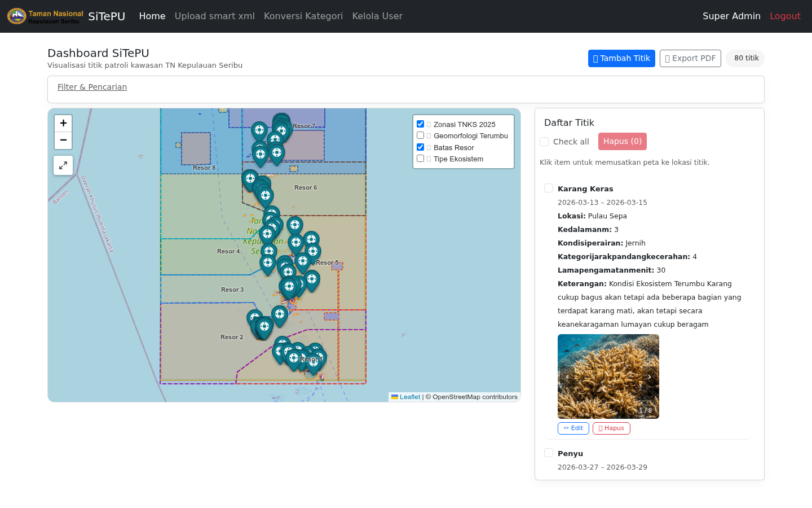Image resolution: width=812 pixels, height=508 pixels.
Task: Go to the Home nav item
Action: click(x=152, y=16)
